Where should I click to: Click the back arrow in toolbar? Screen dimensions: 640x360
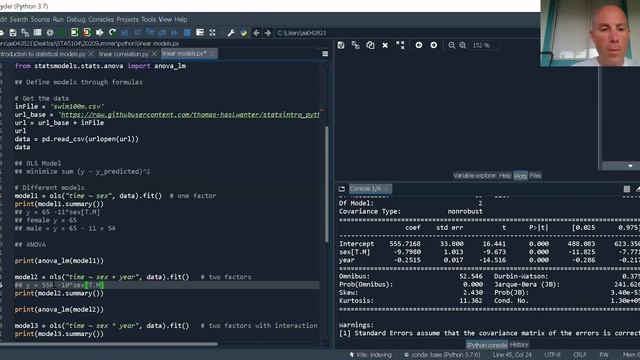click(256, 33)
